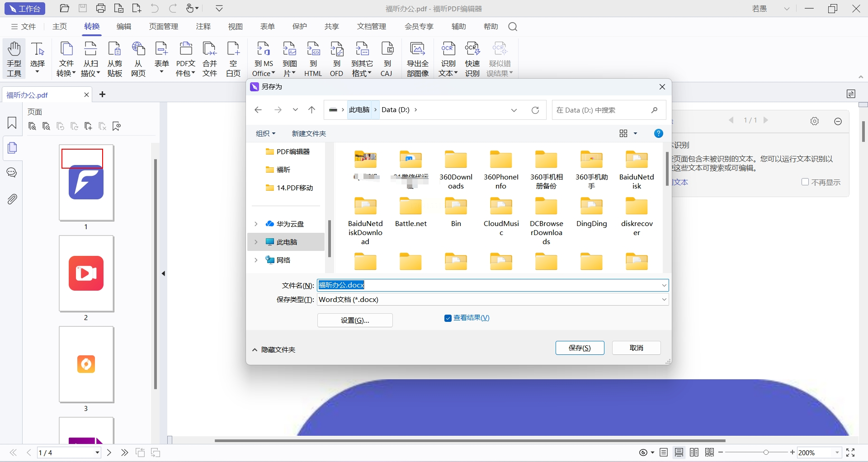Click the zoom slider handle in the status bar
The width and height of the screenshot is (868, 462).
[x=766, y=453]
